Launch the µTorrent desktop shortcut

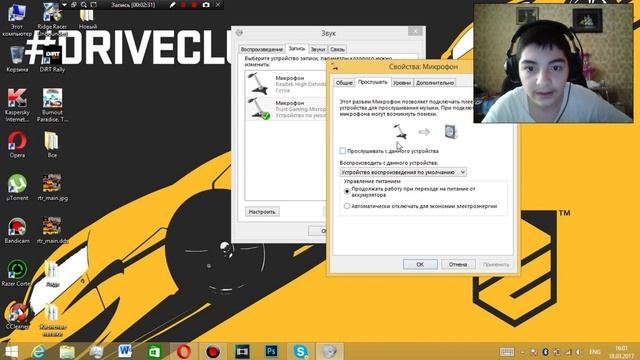click(x=17, y=187)
